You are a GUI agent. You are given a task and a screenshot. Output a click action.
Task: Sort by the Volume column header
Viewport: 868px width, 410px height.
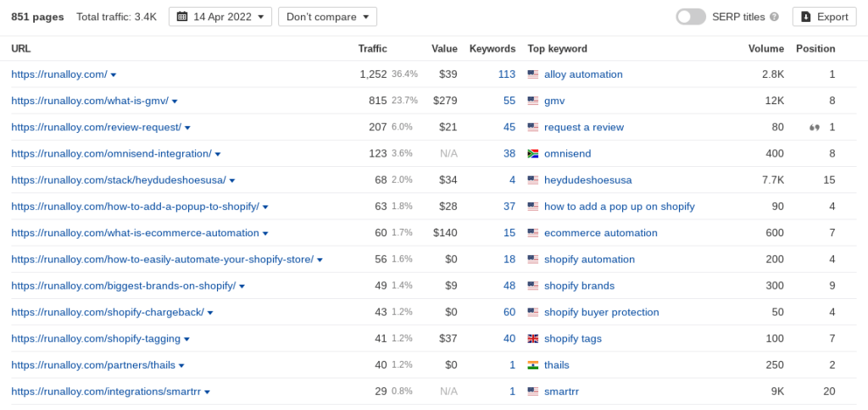coord(766,48)
